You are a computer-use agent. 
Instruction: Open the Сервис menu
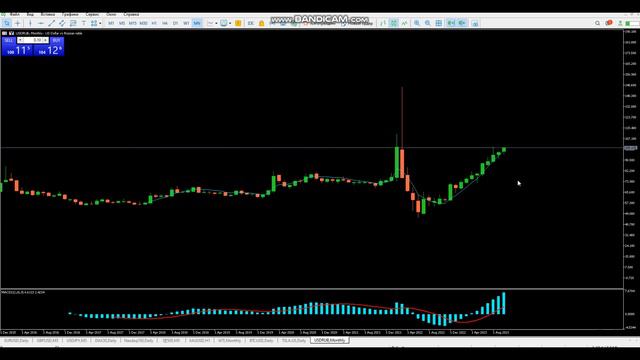(92, 14)
